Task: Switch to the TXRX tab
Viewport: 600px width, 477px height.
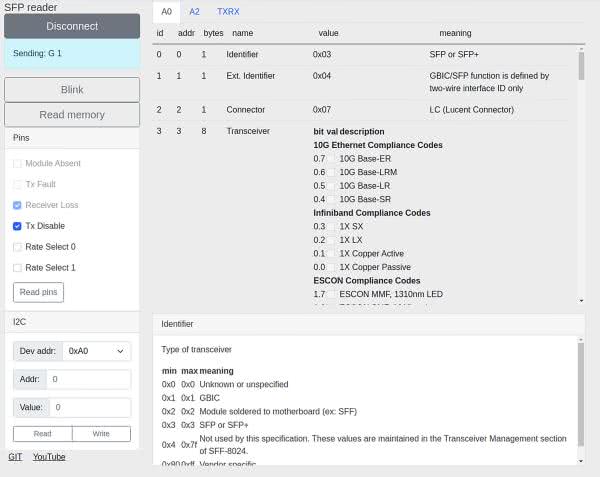Action: click(x=227, y=12)
